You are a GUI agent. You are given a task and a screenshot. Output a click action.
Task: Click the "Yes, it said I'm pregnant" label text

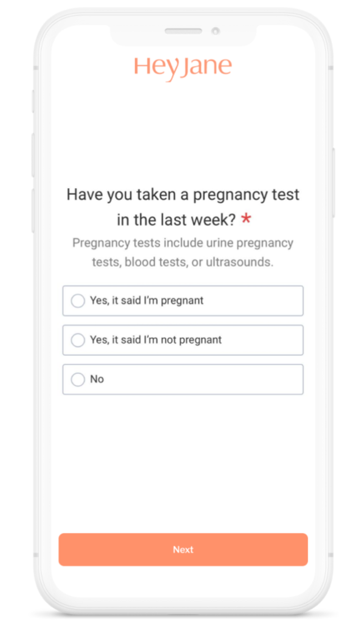147,301
